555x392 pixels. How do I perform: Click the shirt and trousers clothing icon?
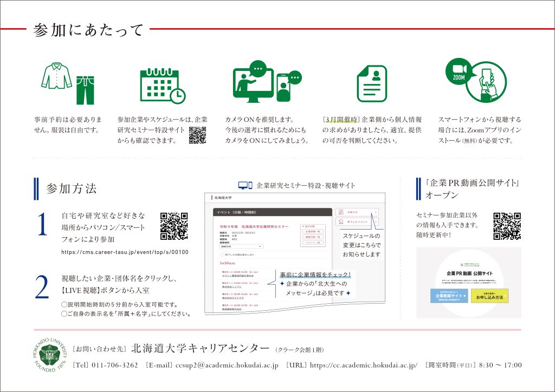68,83
